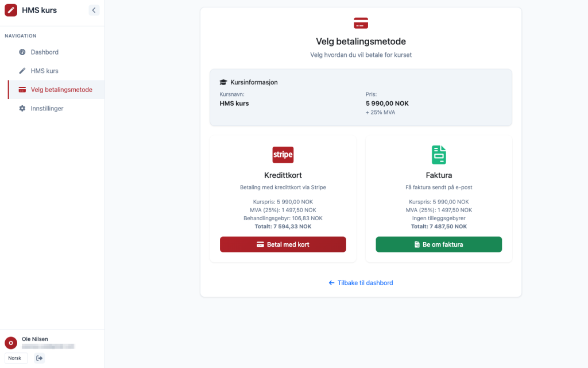
Task: Click the red credit card icon above the heading
Action: pos(361,24)
